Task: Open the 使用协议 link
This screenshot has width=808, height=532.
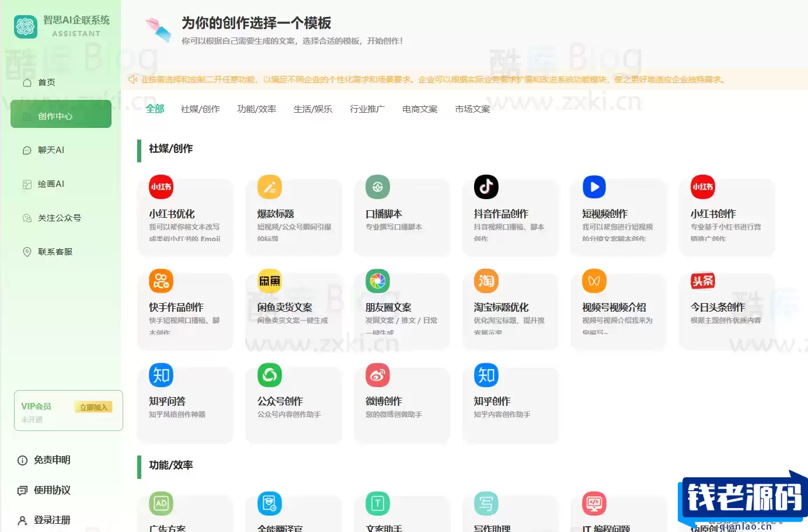Action: [52, 490]
